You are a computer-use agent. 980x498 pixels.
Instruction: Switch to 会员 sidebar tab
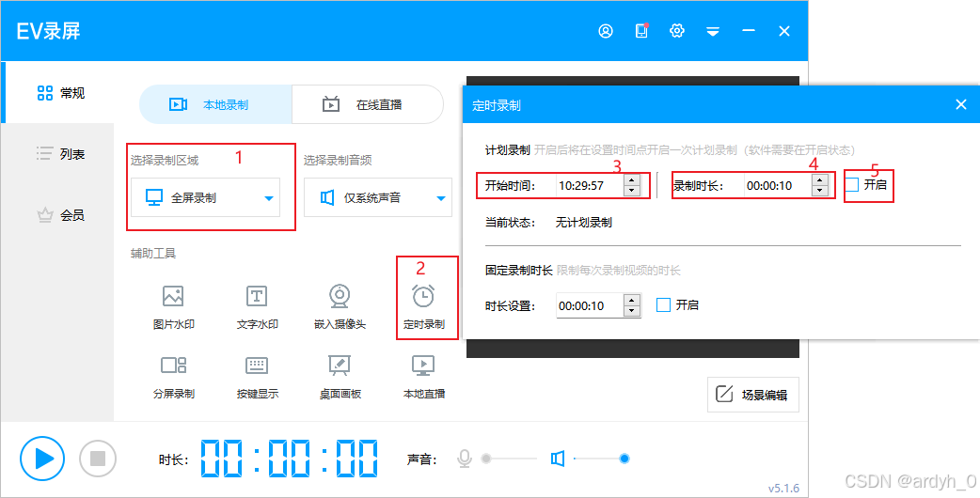(60, 215)
